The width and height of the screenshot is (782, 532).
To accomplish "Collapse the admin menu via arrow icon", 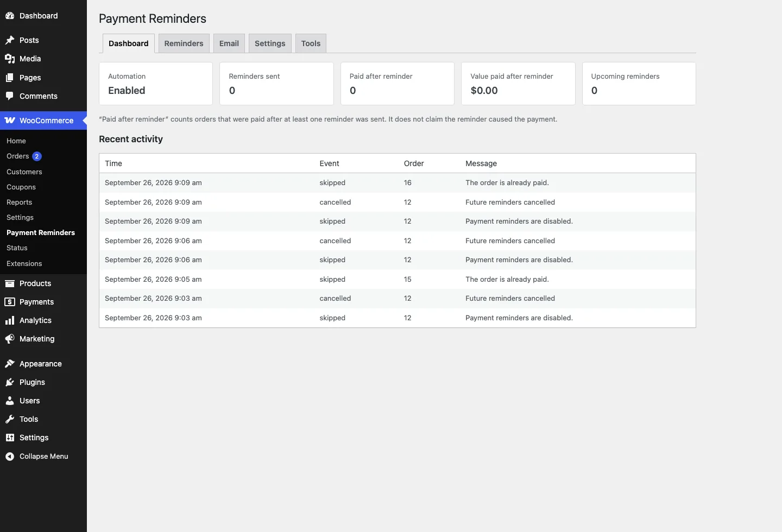I will pyautogui.click(x=10, y=457).
